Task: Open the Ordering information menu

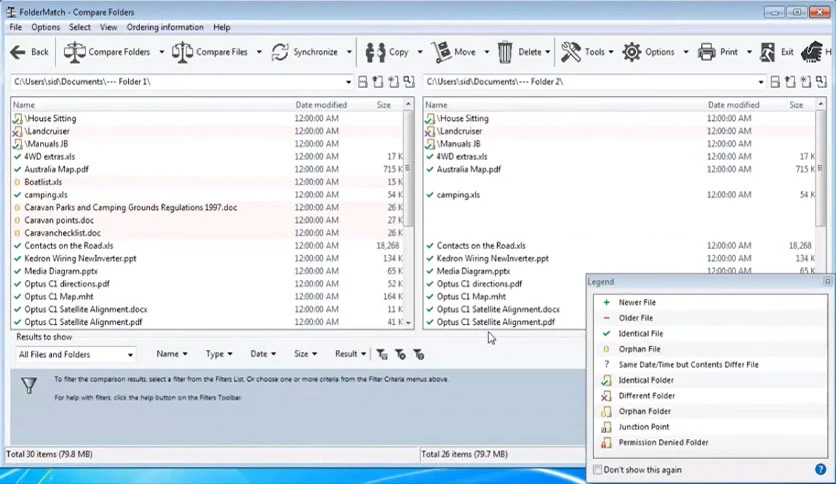Action: point(165,27)
